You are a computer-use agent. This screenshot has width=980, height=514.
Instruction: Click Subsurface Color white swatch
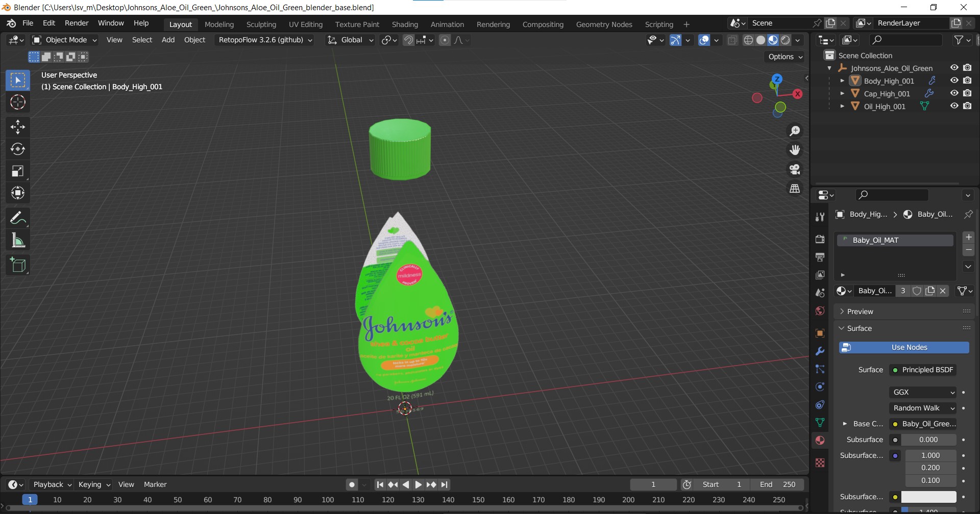pyautogui.click(x=928, y=497)
